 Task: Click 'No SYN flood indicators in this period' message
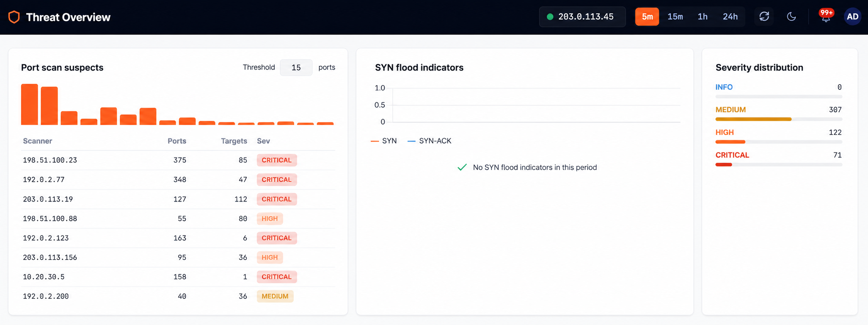pyautogui.click(x=535, y=167)
